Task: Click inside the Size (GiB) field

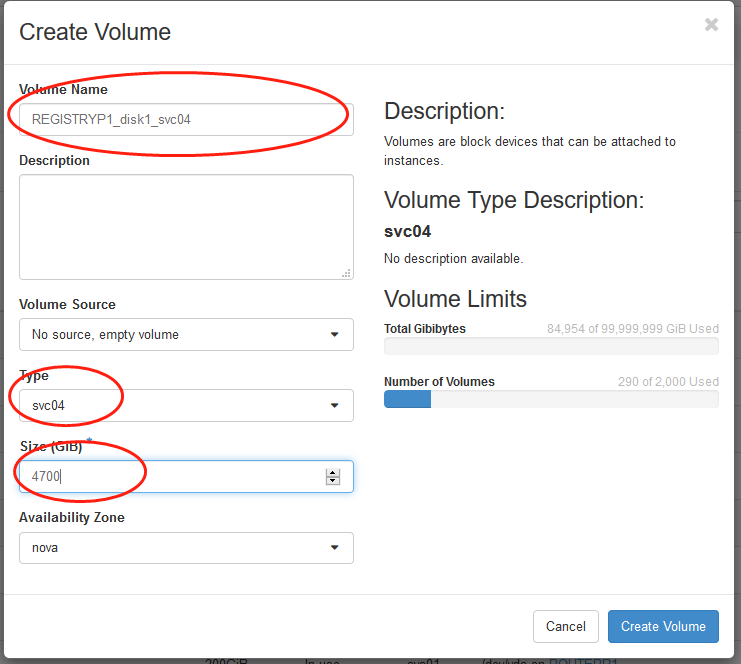Action: click(170, 477)
